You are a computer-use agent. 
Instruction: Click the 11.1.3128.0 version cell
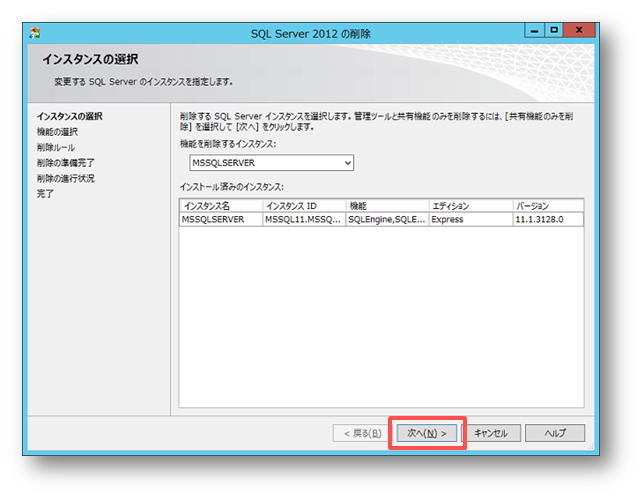pyautogui.click(x=548, y=220)
